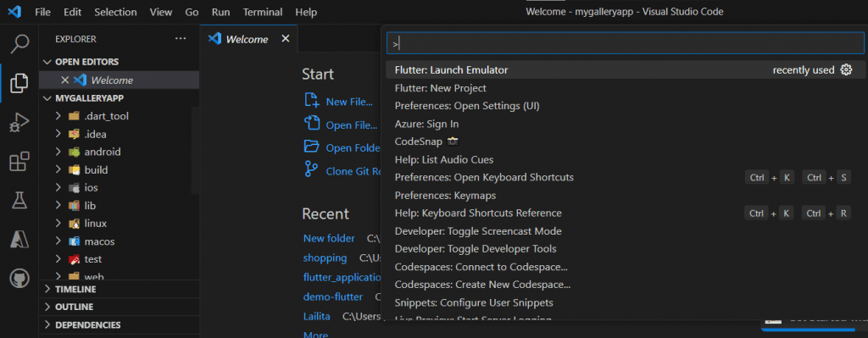Select Codespaces: Connect to Codespace...
This screenshot has height=338, width=868.
625,267
